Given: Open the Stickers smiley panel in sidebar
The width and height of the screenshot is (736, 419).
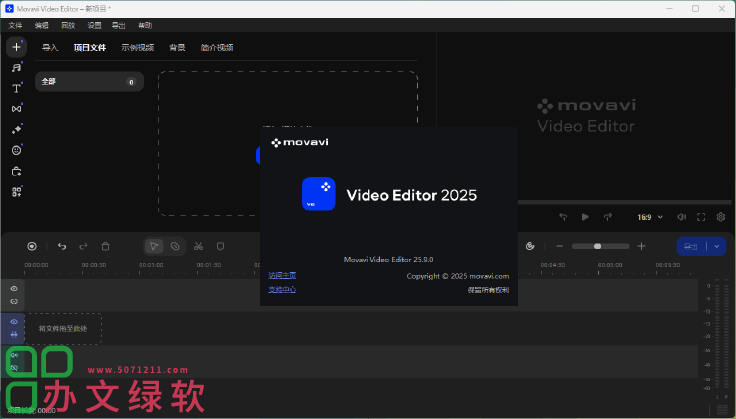Looking at the screenshot, I should (x=16, y=150).
